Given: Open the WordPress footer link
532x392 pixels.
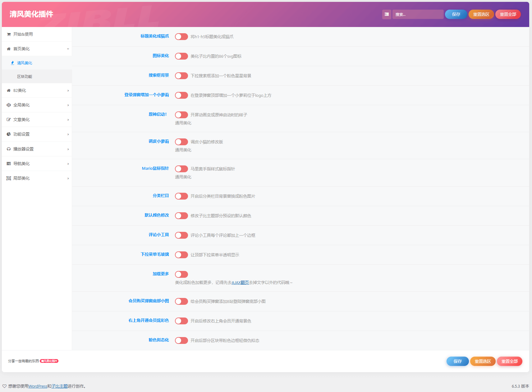Looking at the screenshot, I should click(38, 386).
